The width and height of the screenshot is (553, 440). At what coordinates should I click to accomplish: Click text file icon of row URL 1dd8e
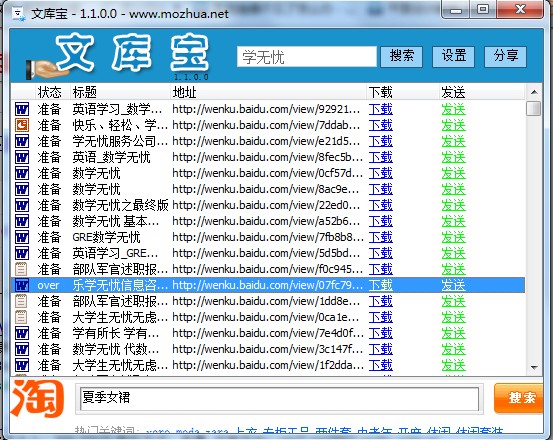tap(21, 301)
